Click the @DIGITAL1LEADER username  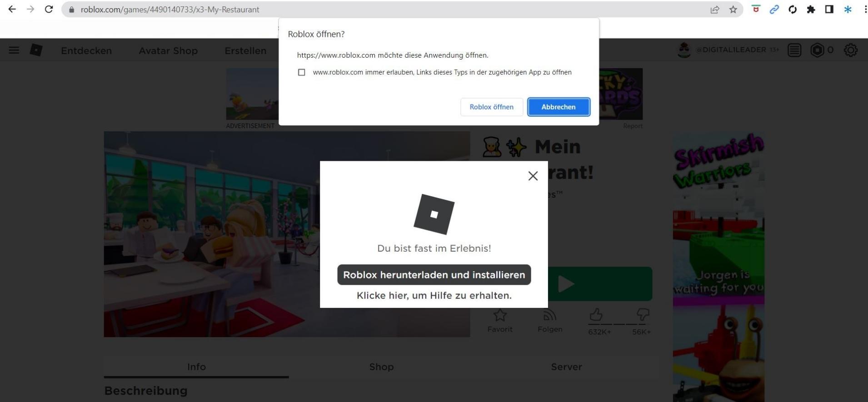tap(731, 50)
